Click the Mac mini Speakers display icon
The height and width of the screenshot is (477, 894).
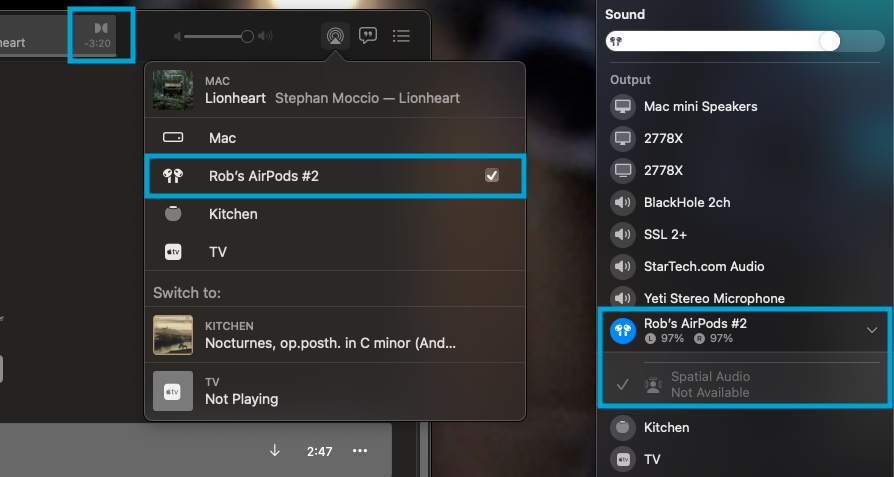click(x=623, y=107)
